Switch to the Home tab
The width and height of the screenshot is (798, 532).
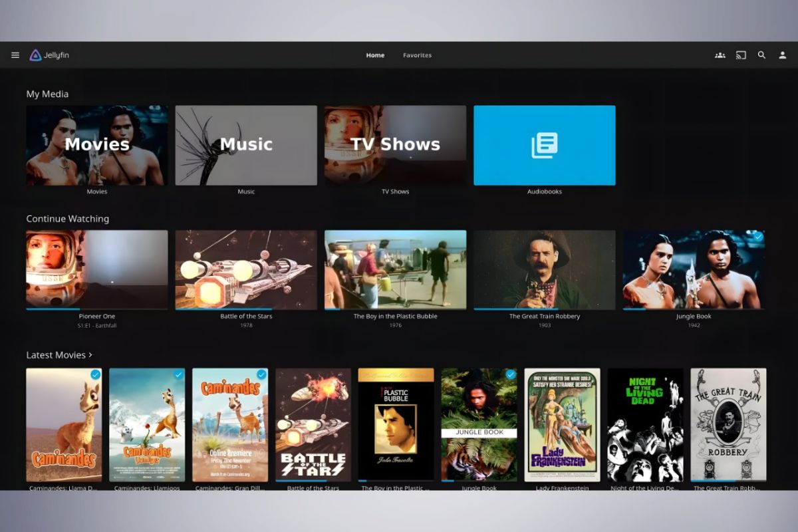pyautogui.click(x=375, y=55)
